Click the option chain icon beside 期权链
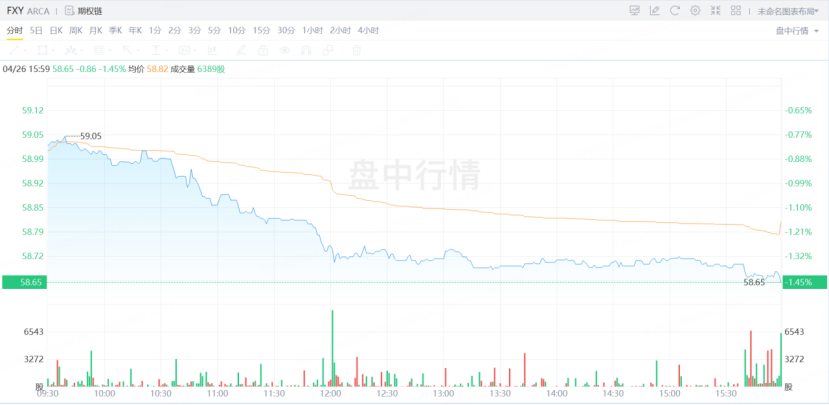This screenshot has width=829, height=405. point(70,10)
